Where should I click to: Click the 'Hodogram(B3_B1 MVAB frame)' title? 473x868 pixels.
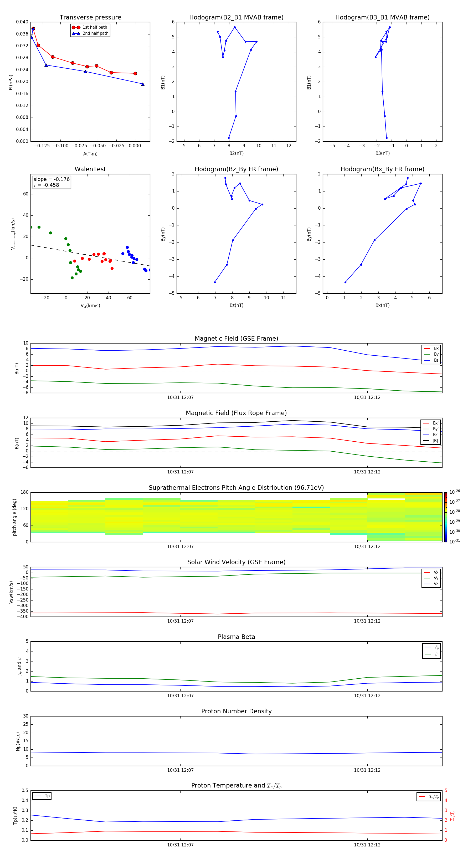click(x=382, y=18)
